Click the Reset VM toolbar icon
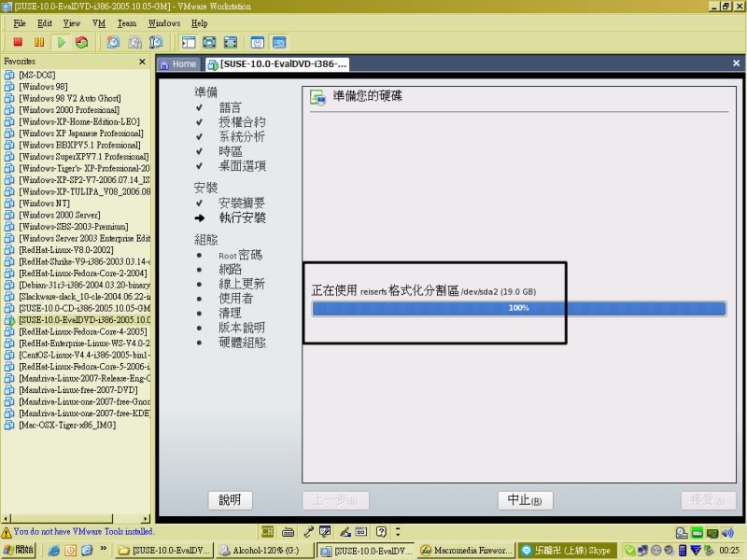This screenshot has width=747, height=560. point(81,42)
